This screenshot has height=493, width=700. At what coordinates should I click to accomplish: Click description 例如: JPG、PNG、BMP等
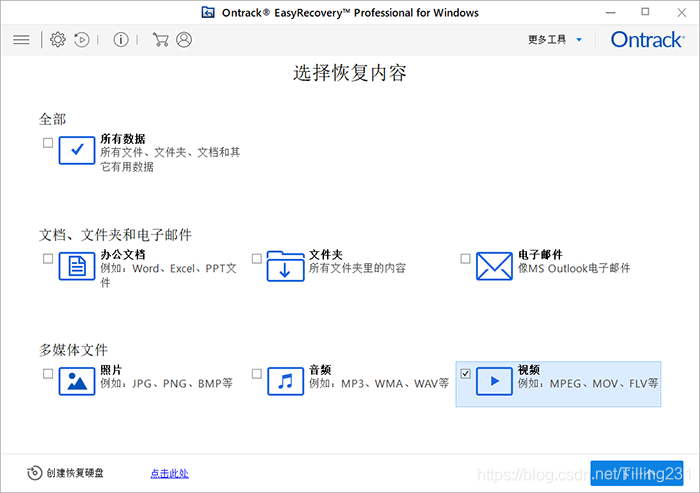pos(167,384)
